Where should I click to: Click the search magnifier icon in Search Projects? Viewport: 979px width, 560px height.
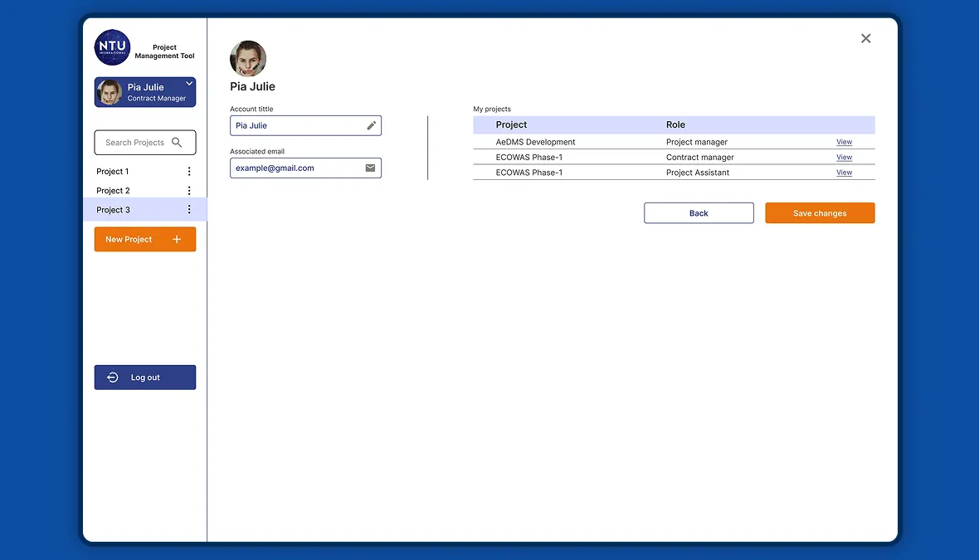[177, 143]
